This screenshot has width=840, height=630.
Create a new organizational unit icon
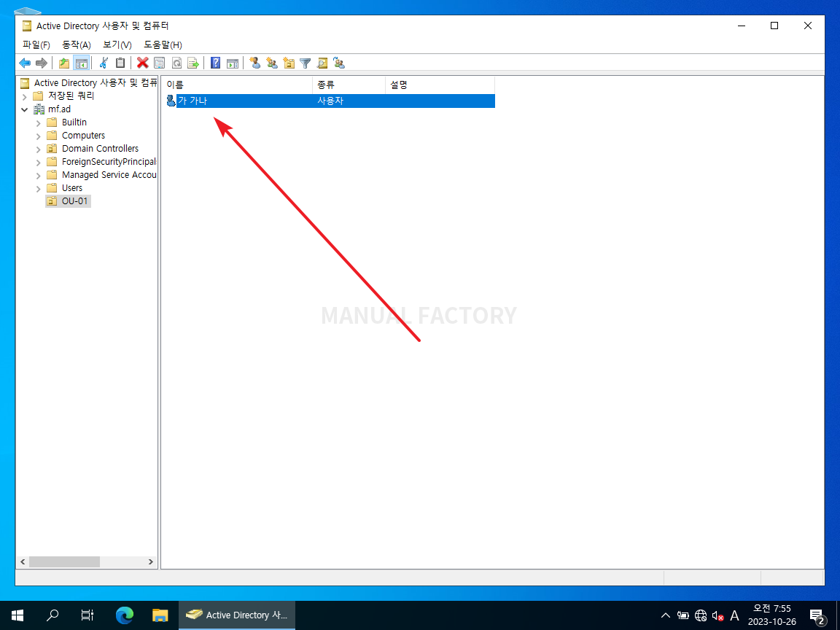point(289,63)
